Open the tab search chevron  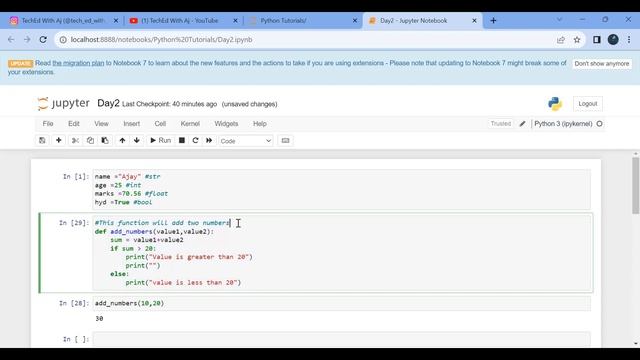(x=560, y=20)
